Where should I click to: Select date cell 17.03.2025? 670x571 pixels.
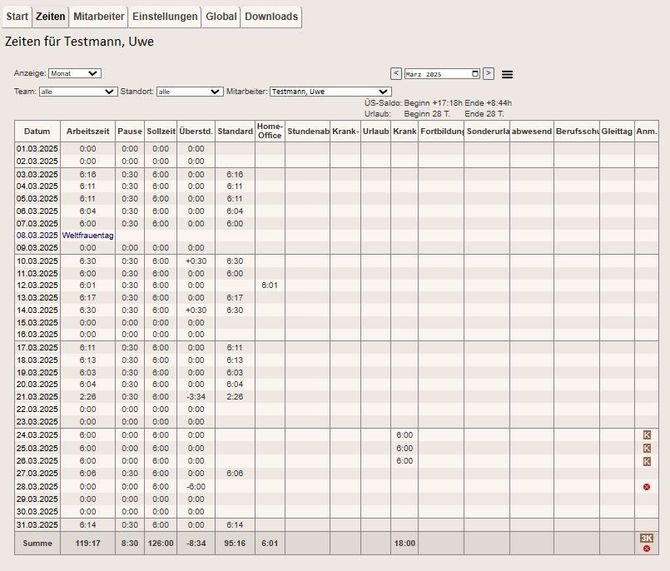coord(37,347)
